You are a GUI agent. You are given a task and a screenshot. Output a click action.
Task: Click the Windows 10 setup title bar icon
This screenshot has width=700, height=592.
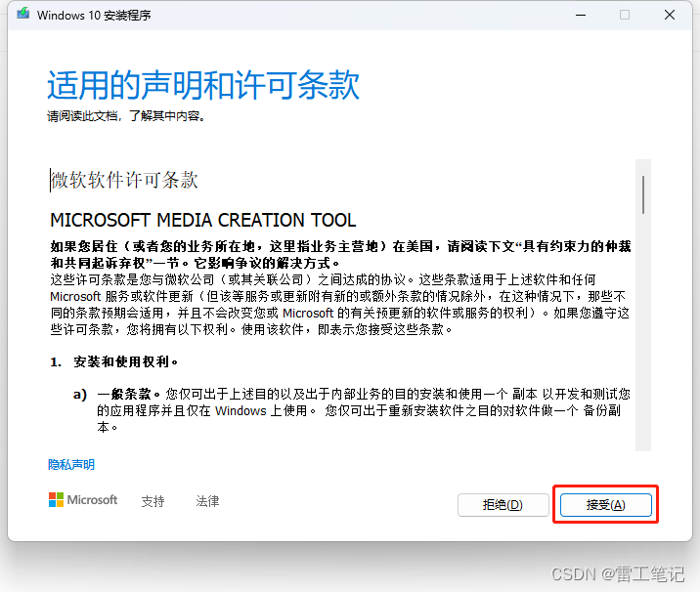[x=23, y=15]
